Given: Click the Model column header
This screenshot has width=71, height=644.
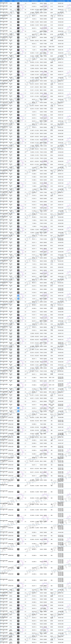Looking at the screenshot, I should coord(11,1).
